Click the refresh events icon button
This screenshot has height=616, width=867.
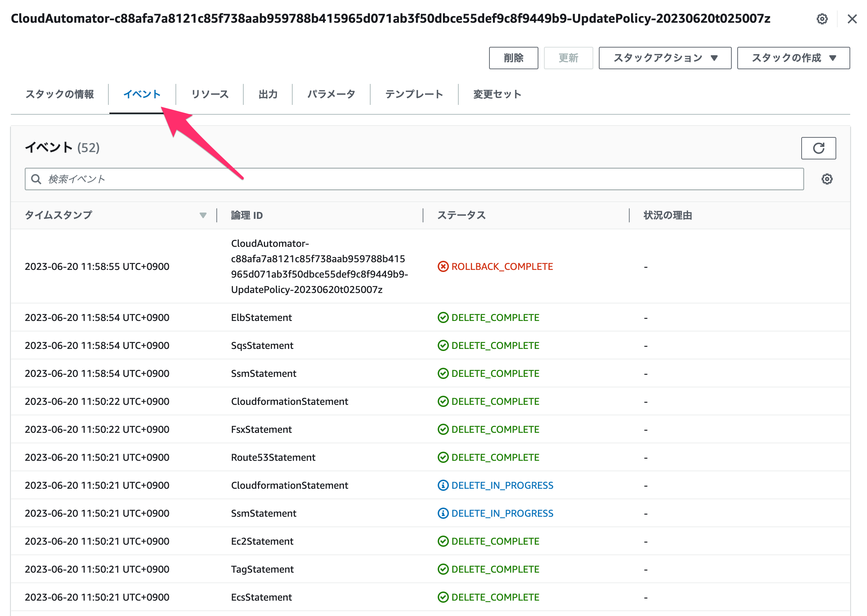[x=818, y=148]
